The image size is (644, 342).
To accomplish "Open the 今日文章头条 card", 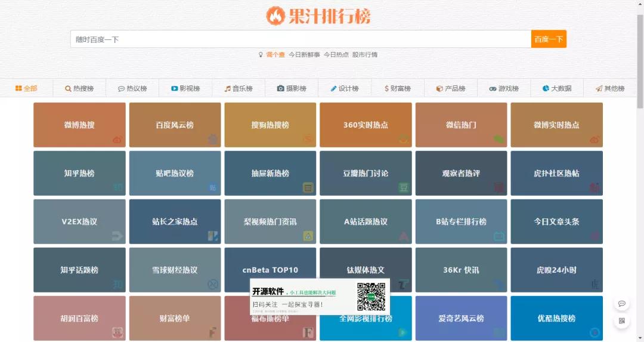I will (x=556, y=221).
